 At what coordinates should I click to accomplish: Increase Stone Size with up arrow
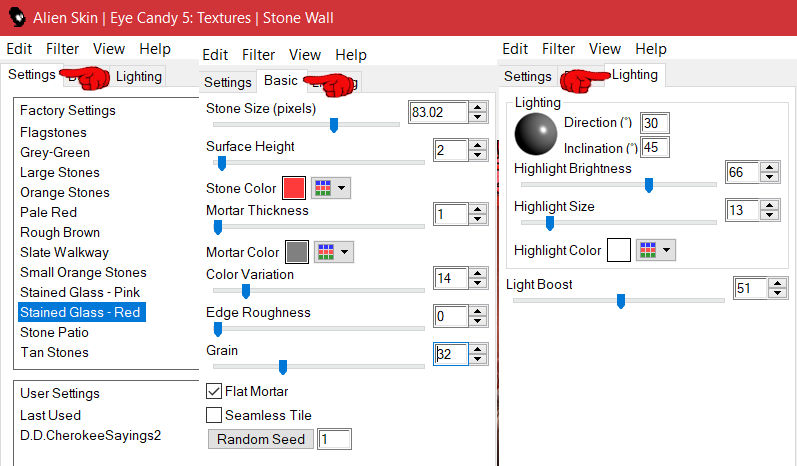point(477,107)
